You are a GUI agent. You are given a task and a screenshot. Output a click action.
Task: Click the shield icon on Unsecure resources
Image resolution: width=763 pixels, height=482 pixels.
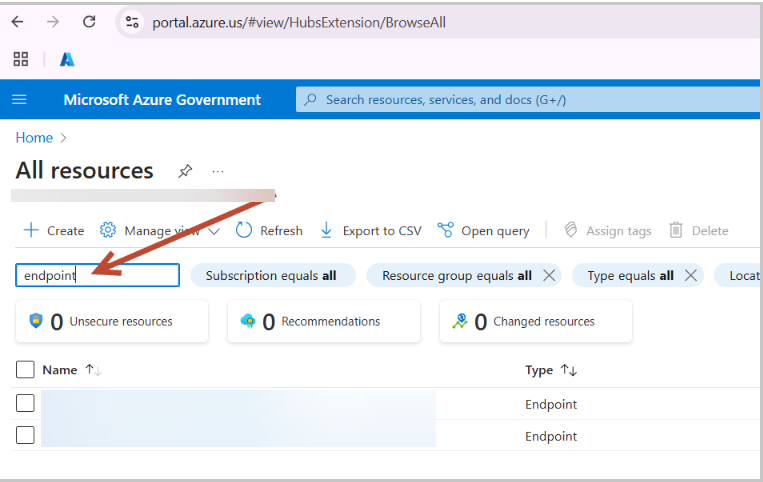(36, 321)
